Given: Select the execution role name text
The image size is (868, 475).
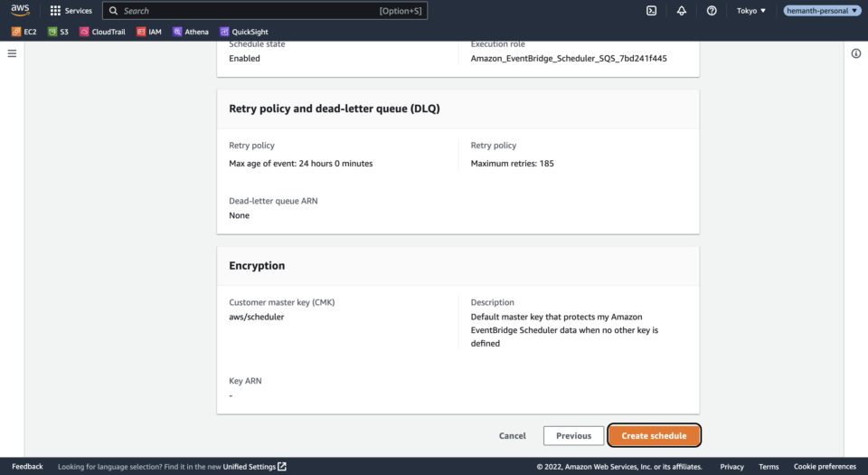Looking at the screenshot, I should point(569,58).
